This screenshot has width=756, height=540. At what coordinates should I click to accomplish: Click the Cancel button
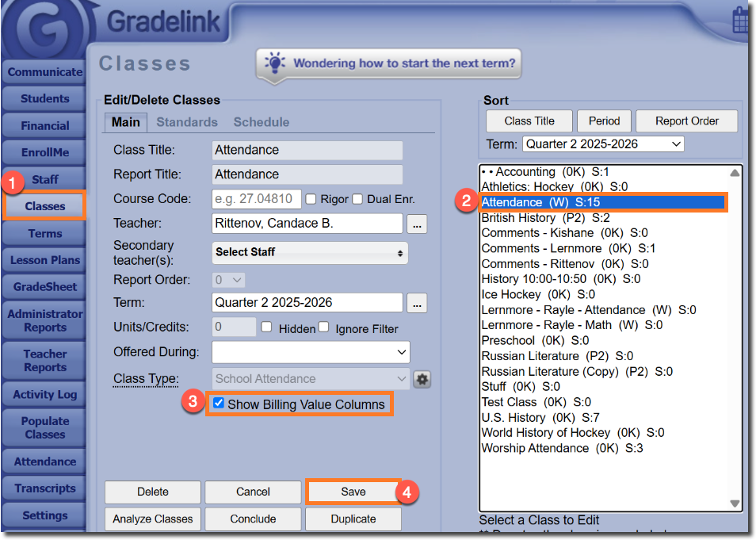[253, 492]
